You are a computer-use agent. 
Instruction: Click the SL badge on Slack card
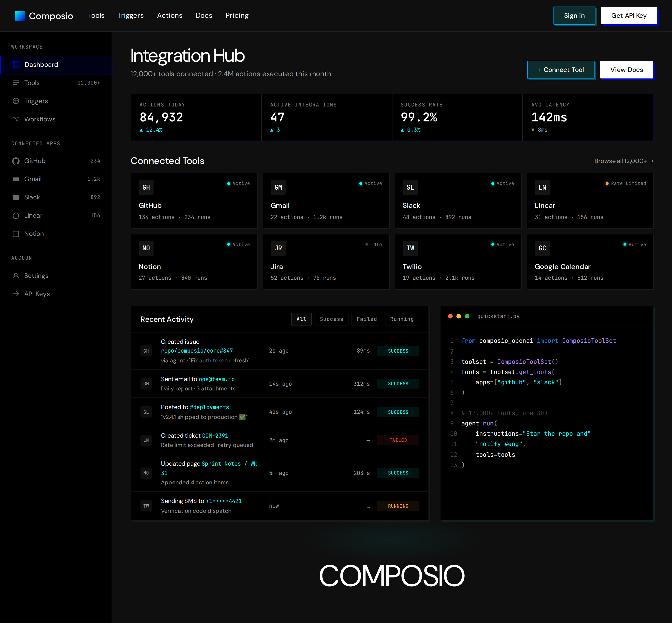tap(410, 187)
